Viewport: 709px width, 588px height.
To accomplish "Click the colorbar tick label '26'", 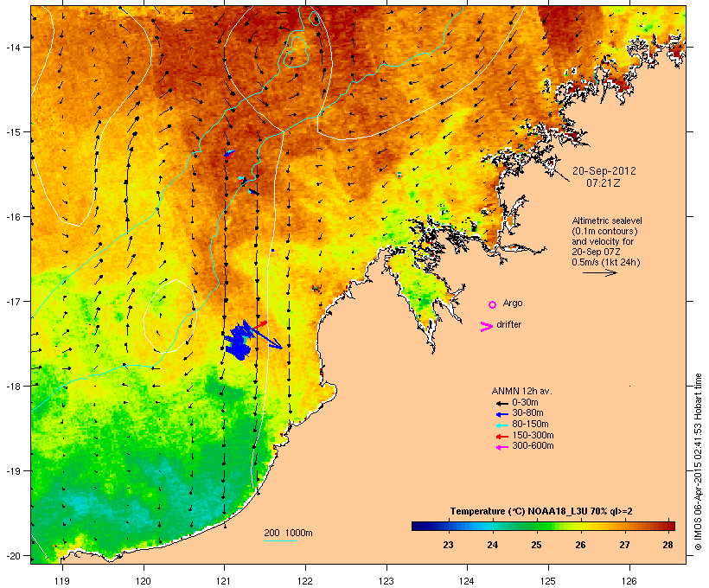I will pyautogui.click(x=580, y=545).
